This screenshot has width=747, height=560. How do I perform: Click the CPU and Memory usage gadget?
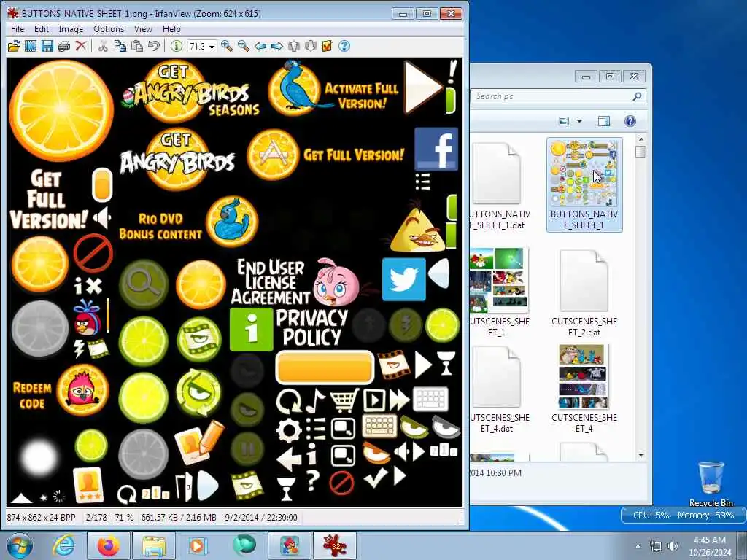[x=683, y=516]
